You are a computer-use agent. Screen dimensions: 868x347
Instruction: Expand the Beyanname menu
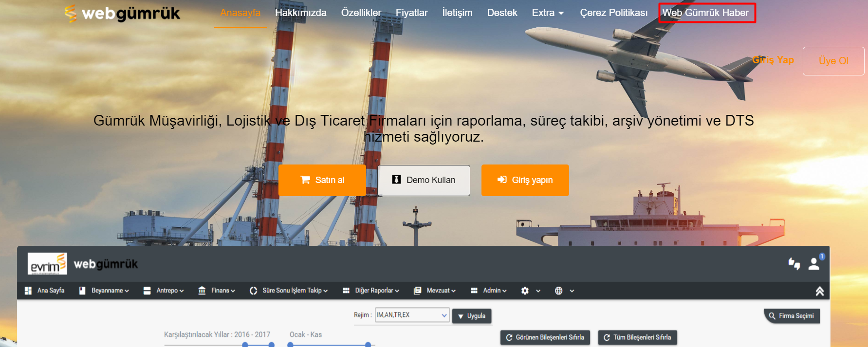pyautogui.click(x=104, y=291)
